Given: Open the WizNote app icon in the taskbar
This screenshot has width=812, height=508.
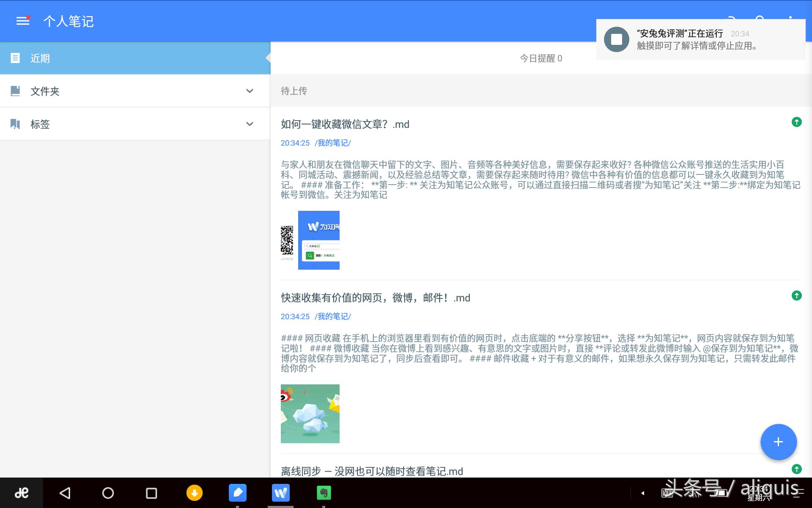Looking at the screenshot, I should [x=280, y=492].
